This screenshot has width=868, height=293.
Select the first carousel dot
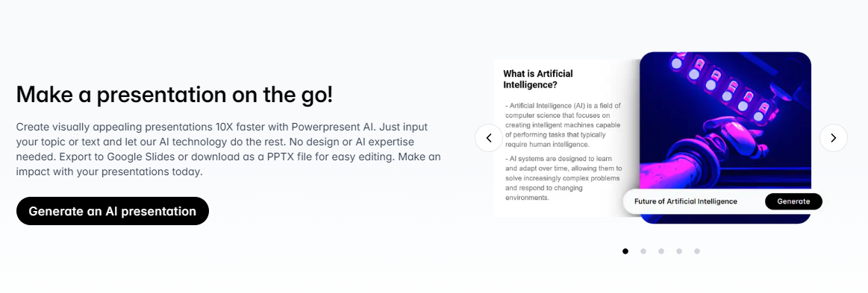tap(625, 251)
